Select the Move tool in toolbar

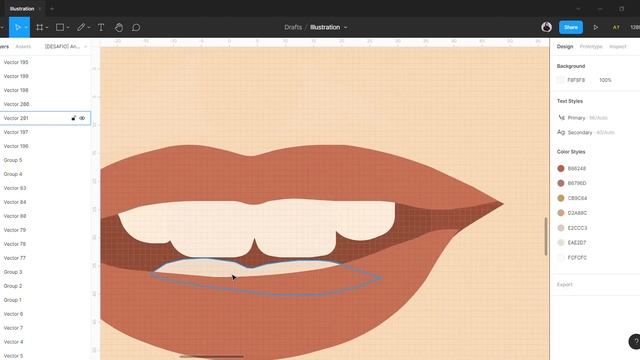[18, 27]
